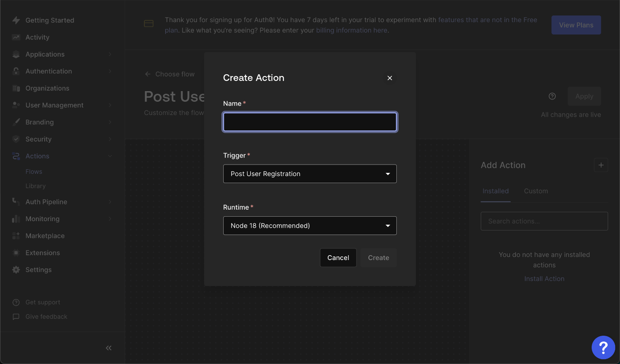The width and height of the screenshot is (620, 364).
Task: Open Flows under Actions
Action: (34, 172)
